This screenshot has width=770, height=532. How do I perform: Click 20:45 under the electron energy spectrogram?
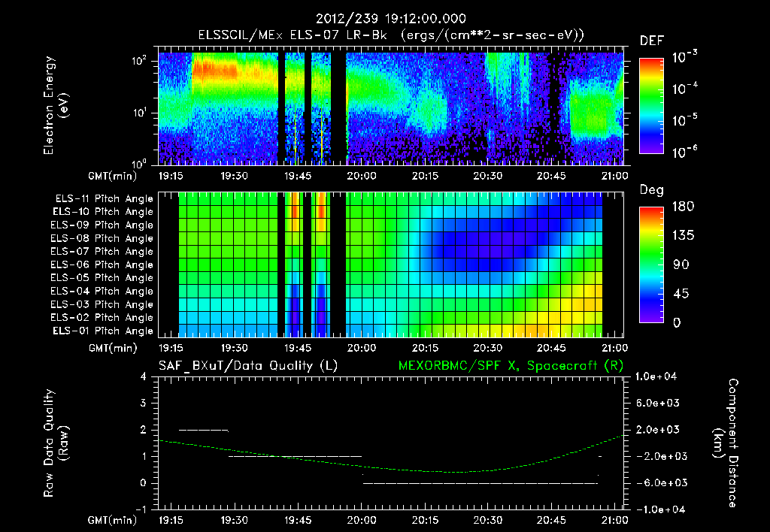pos(551,176)
